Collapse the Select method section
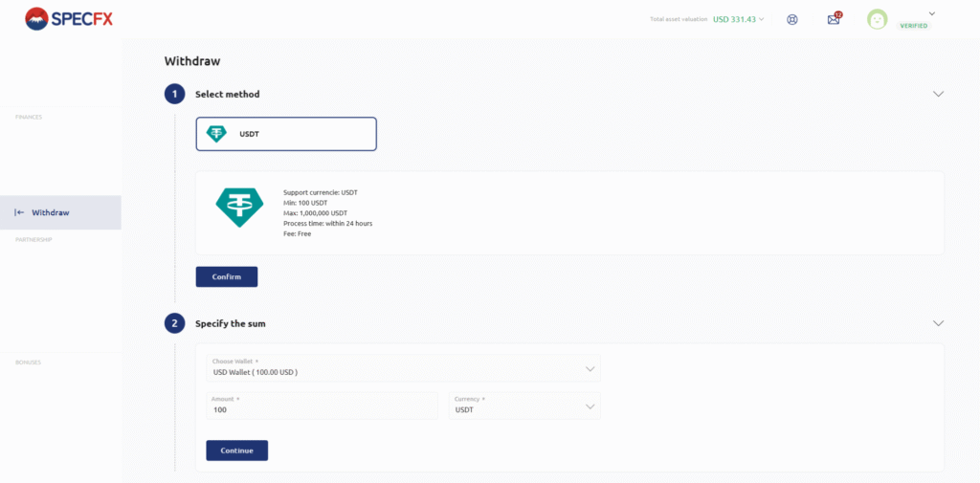This screenshot has height=483, width=980. coord(938,94)
